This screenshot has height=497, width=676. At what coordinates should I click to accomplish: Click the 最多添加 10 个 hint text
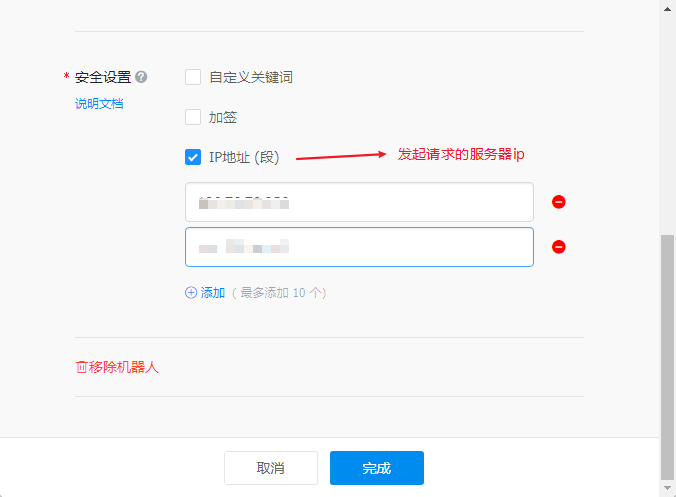coord(279,293)
